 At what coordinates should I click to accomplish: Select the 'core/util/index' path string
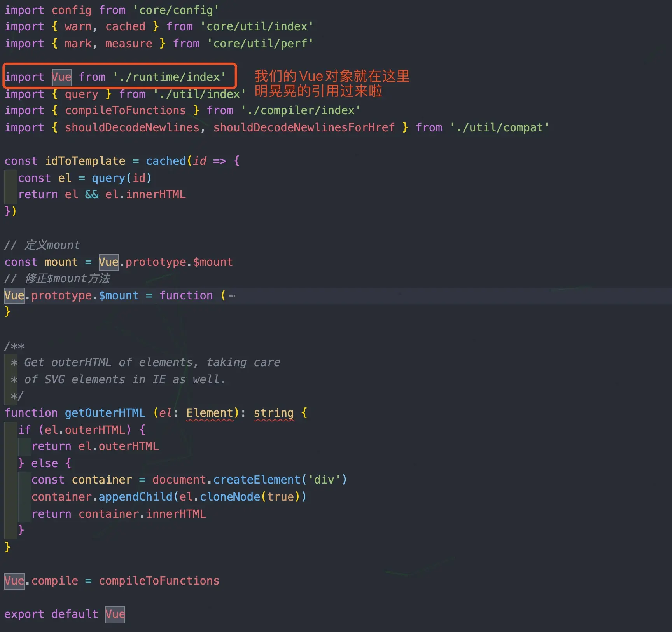pos(257,26)
